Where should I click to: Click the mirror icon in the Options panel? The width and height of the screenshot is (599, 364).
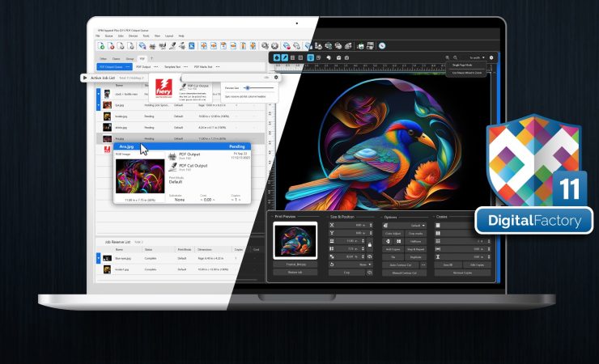tap(388, 241)
